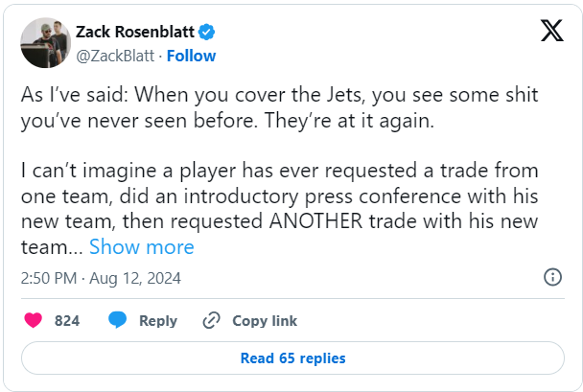This screenshot has height=392, width=583.
Task: Click the Copy link text
Action: (x=265, y=320)
